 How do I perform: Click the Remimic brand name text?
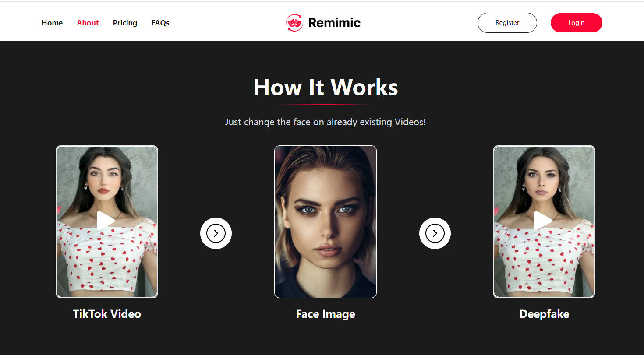(x=334, y=22)
